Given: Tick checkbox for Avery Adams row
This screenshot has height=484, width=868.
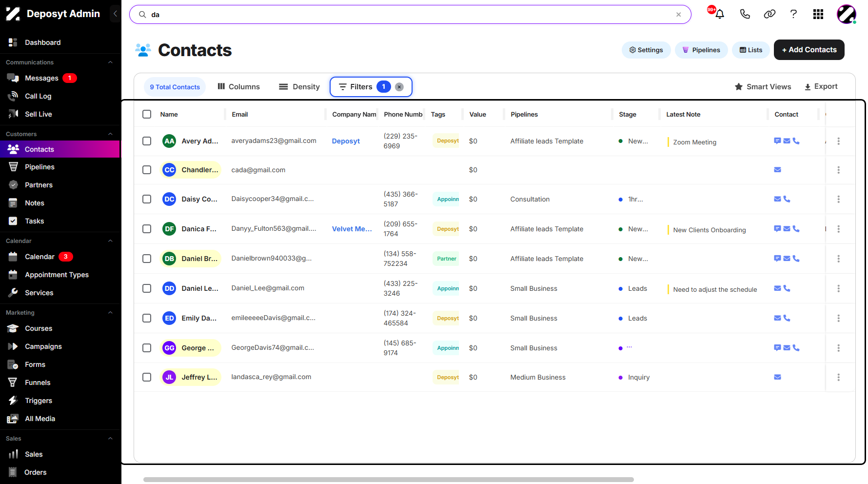Looking at the screenshot, I should click(147, 141).
